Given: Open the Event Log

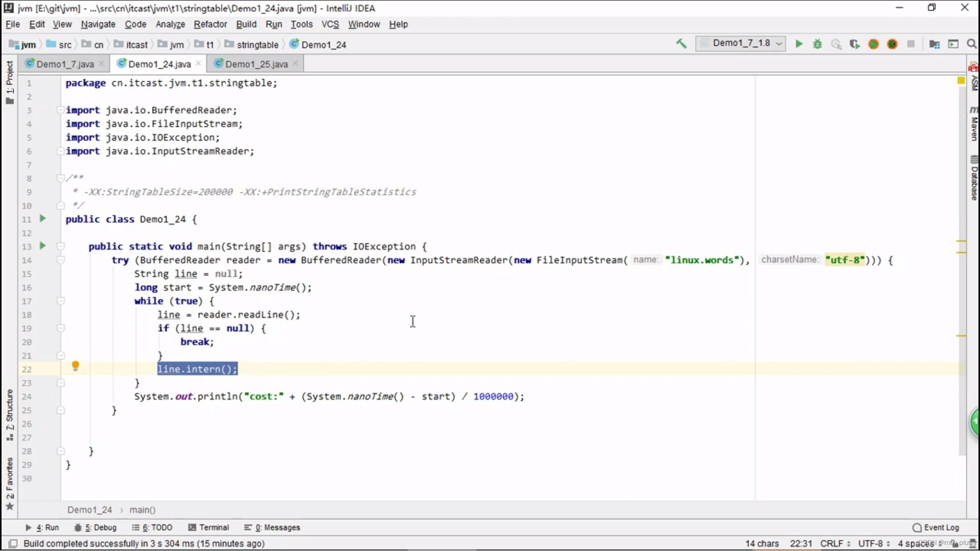Looking at the screenshot, I should (936, 528).
